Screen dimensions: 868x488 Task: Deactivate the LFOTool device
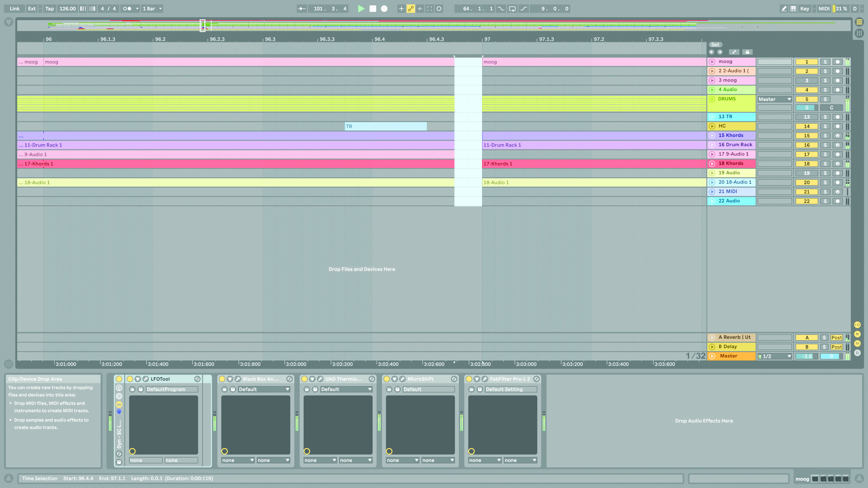click(130, 379)
